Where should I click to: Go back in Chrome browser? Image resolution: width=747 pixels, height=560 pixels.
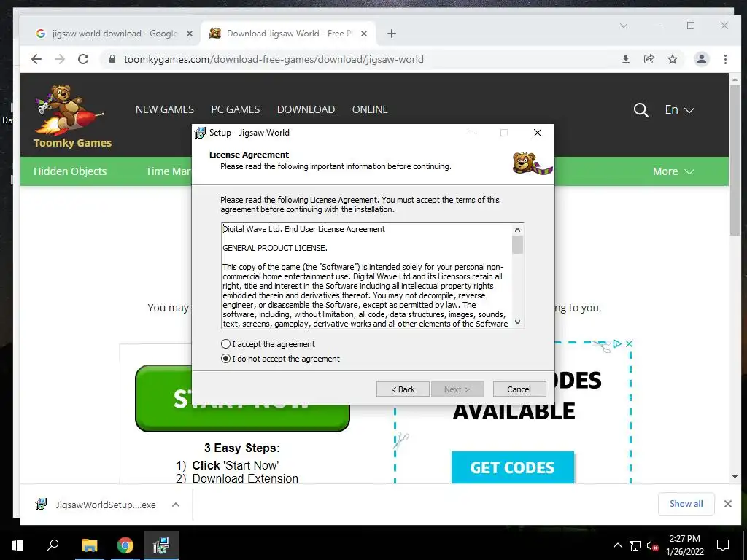tap(36, 59)
